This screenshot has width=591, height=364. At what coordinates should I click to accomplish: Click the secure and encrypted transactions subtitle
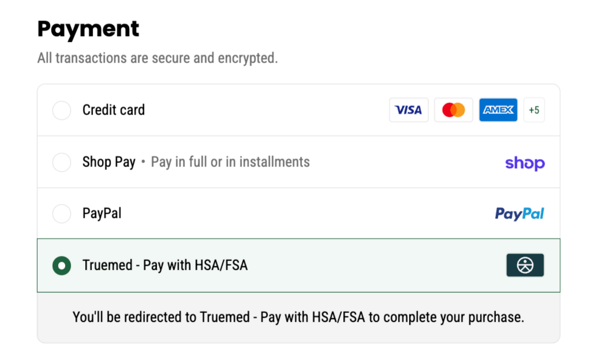pos(158,58)
